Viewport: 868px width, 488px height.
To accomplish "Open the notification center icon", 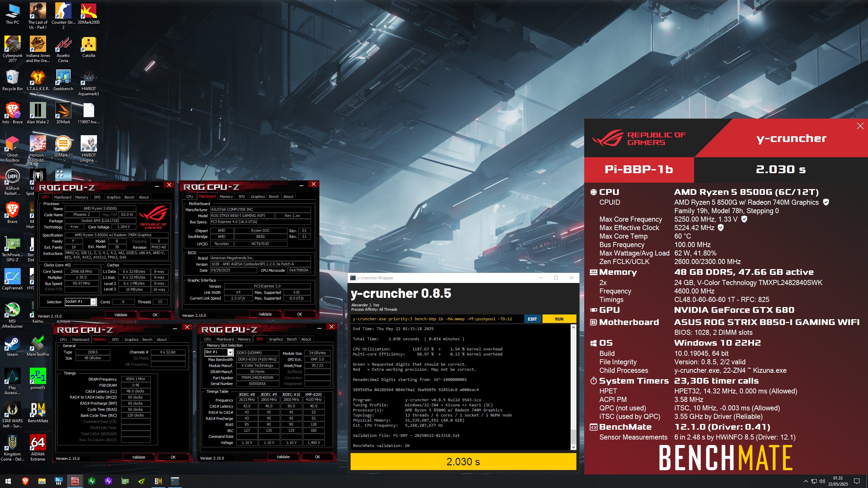I will 857,481.
